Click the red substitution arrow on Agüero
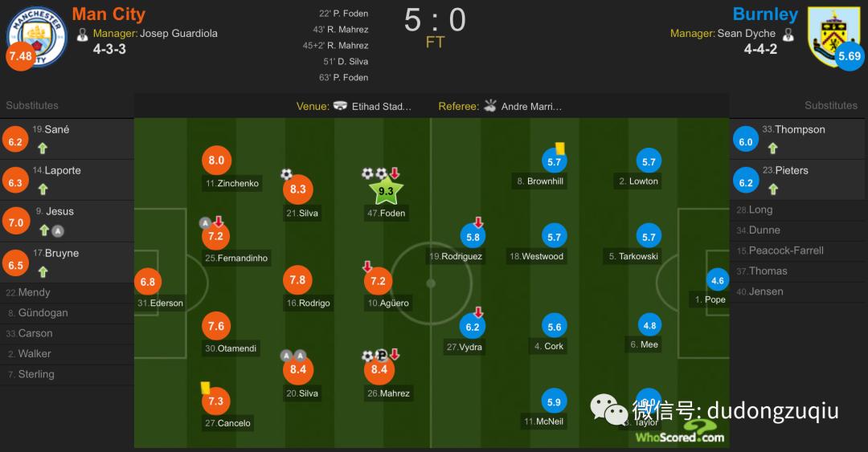Image resolution: width=868 pixels, height=452 pixels. coord(367,267)
